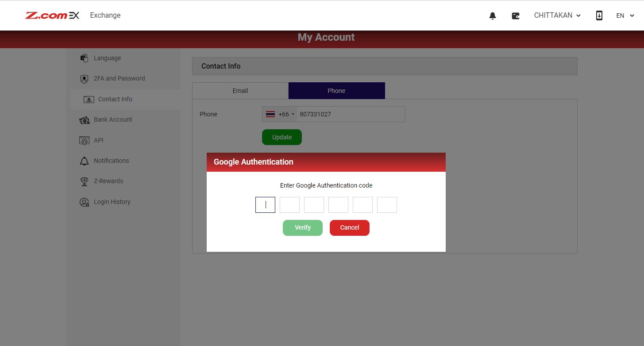The width and height of the screenshot is (644, 346).
Task: Click the download icon near the language selector
Action: point(599,15)
